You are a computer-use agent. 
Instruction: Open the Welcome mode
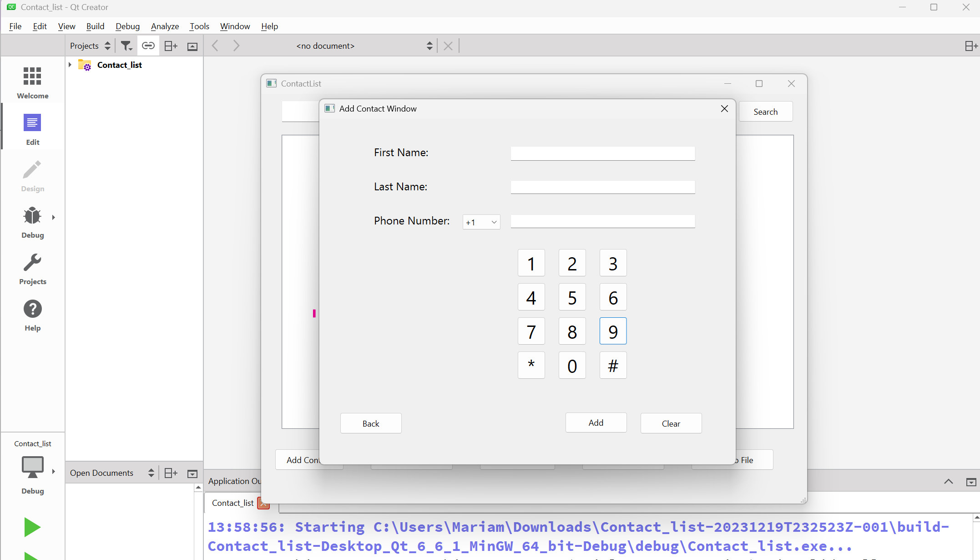coord(32,82)
